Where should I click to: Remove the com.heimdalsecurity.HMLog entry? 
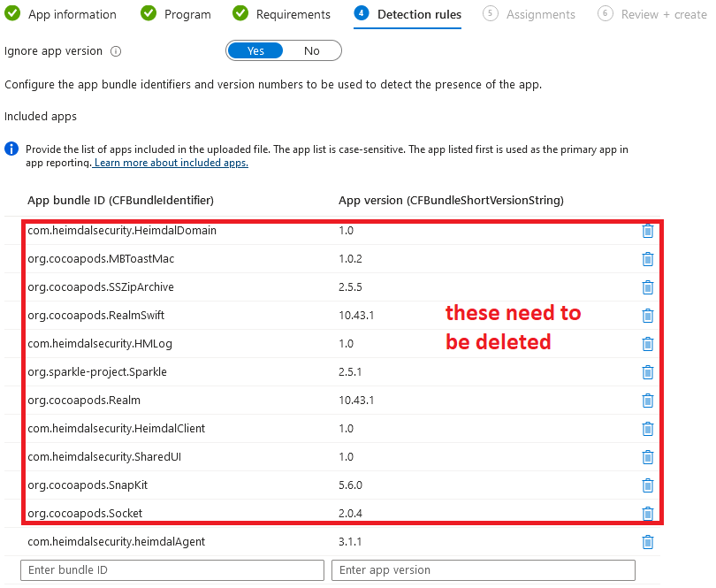click(648, 344)
